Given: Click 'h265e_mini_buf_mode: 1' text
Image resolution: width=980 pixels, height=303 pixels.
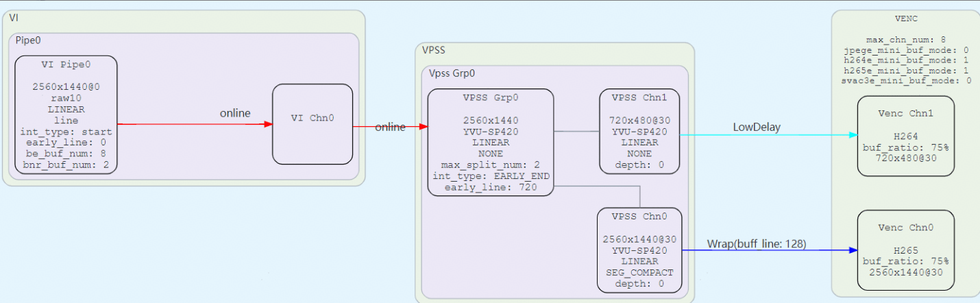Looking at the screenshot, I should [906, 70].
